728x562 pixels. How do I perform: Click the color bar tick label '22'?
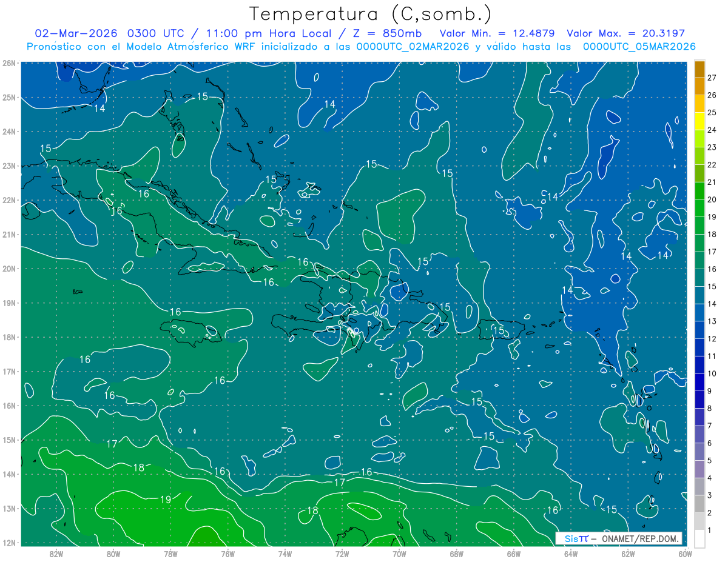click(x=712, y=165)
